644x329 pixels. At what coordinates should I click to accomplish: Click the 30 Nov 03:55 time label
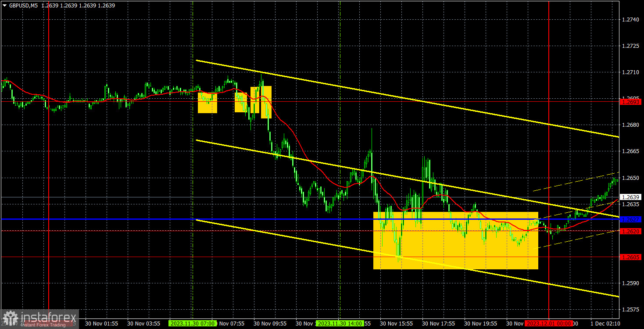(144, 323)
